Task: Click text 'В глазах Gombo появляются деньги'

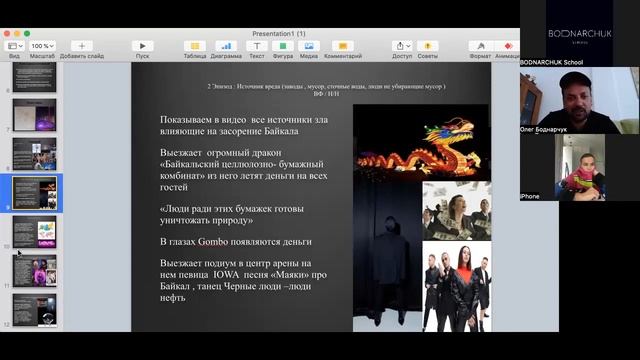Action: [x=236, y=242]
